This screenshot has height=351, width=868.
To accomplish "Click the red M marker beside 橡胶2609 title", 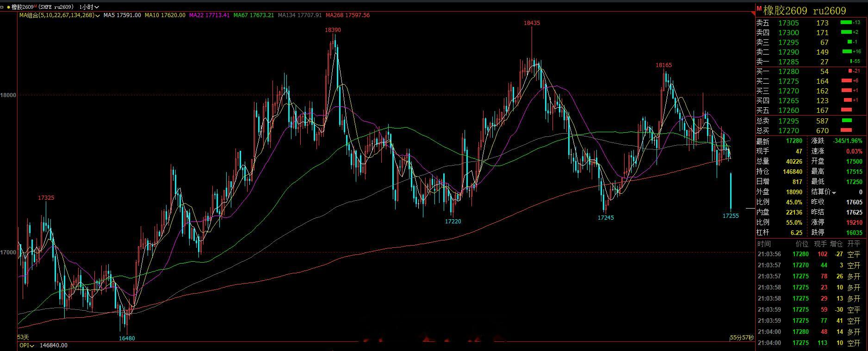I will coord(759,9).
